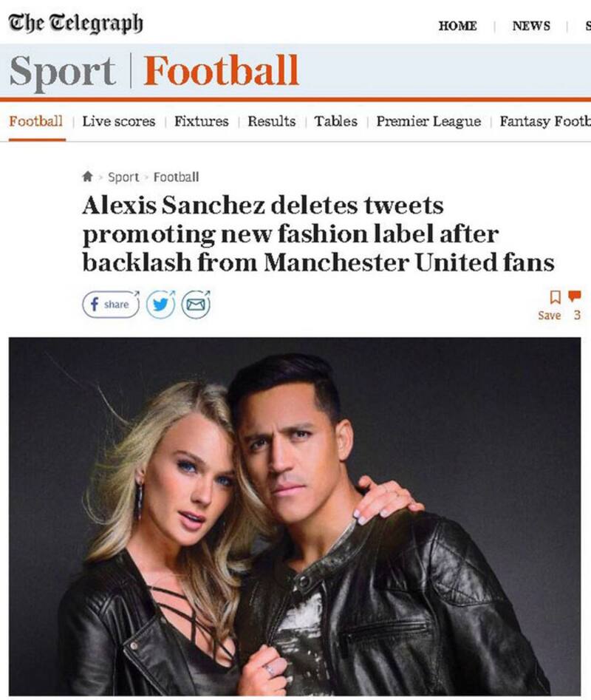Save the article with bookmark icon
This screenshot has height=700, width=591.
pyautogui.click(x=555, y=297)
